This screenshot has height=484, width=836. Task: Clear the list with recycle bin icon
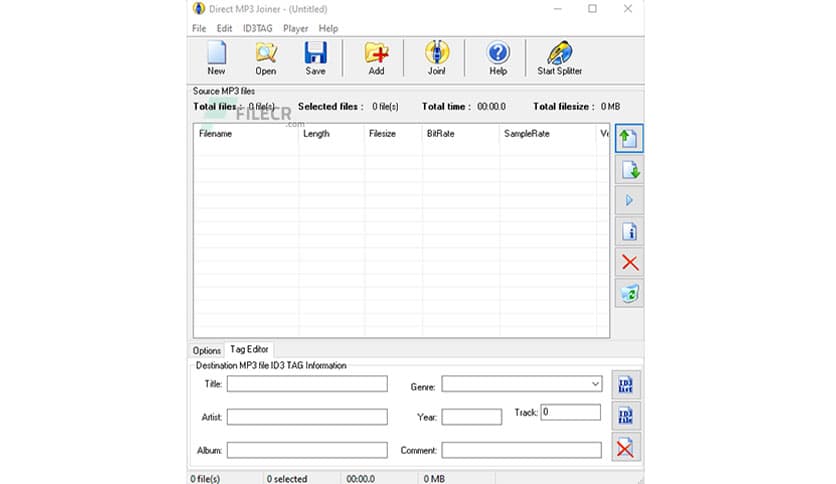point(629,293)
